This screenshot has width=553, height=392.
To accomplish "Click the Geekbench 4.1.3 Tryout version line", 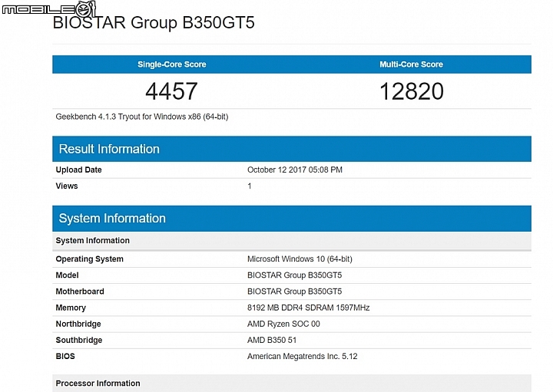I will tap(142, 117).
